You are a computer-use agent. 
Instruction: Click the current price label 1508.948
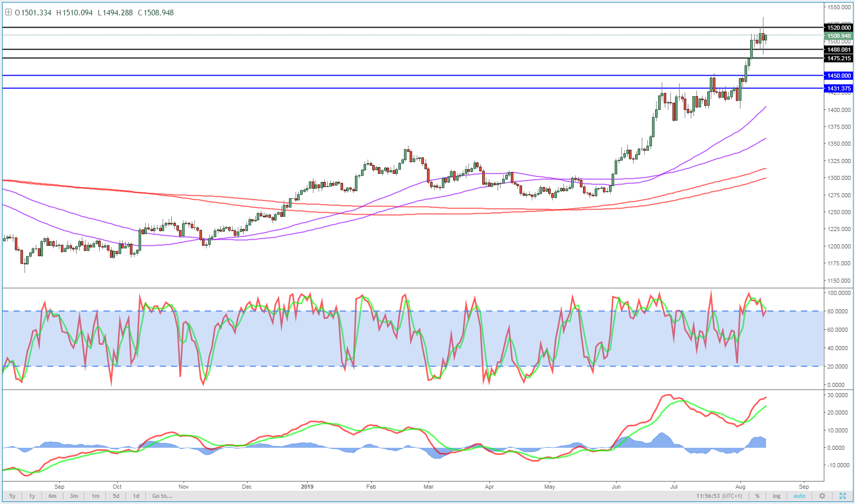(x=839, y=36)
